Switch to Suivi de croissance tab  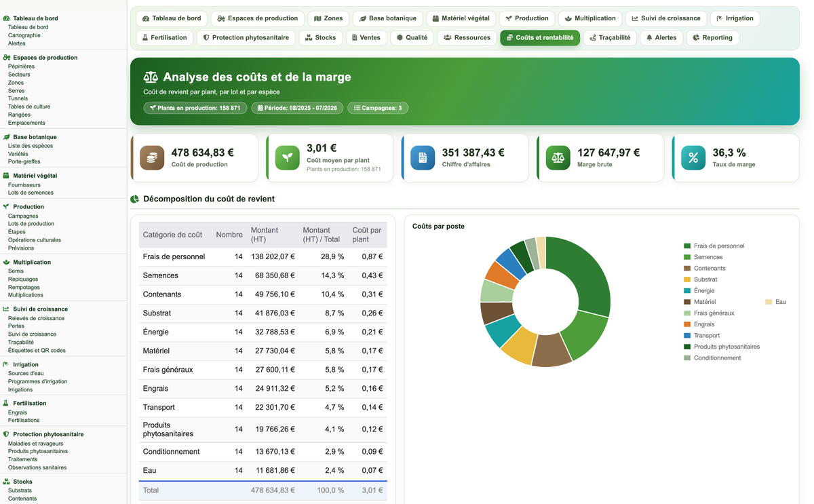click(x=666, y=18)
